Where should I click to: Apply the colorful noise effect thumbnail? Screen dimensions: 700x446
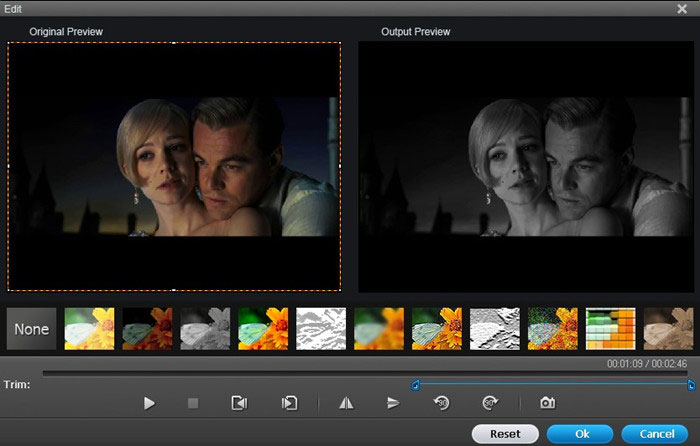pos(553,329)
